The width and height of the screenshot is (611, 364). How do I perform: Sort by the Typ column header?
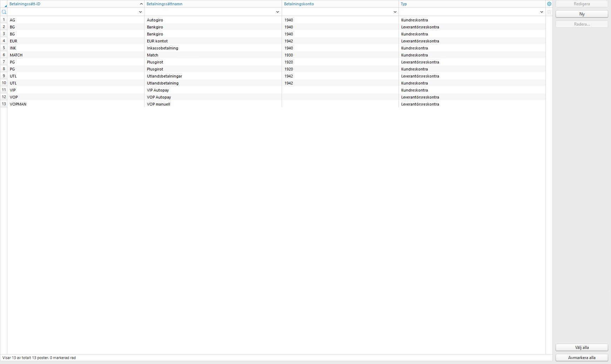pos(404,4)
